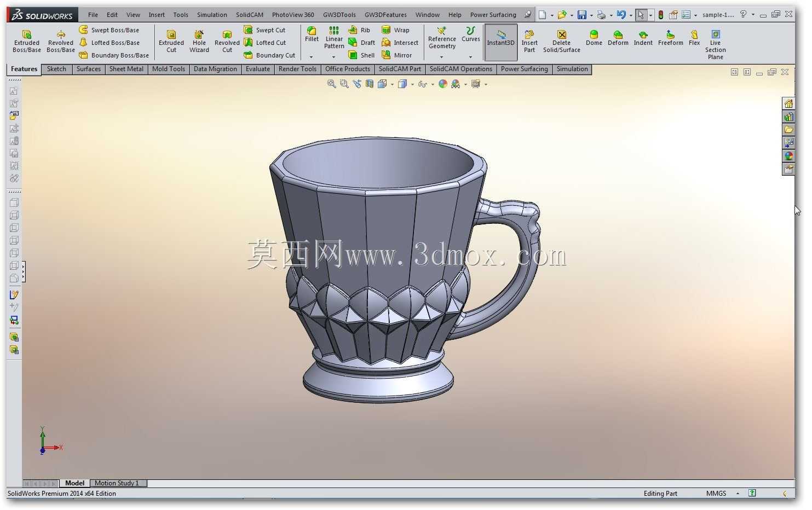
Task: Undo the last action
Action: [x=621, y=15]
